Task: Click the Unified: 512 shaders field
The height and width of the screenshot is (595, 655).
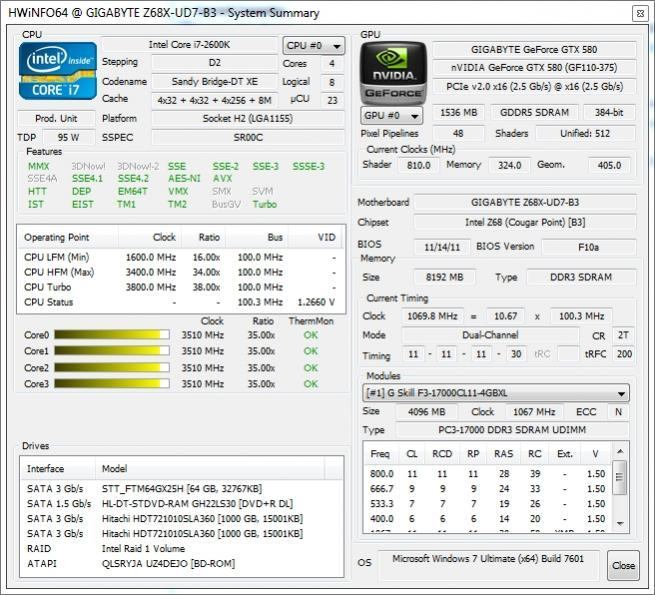Action: tap(585, 134)
